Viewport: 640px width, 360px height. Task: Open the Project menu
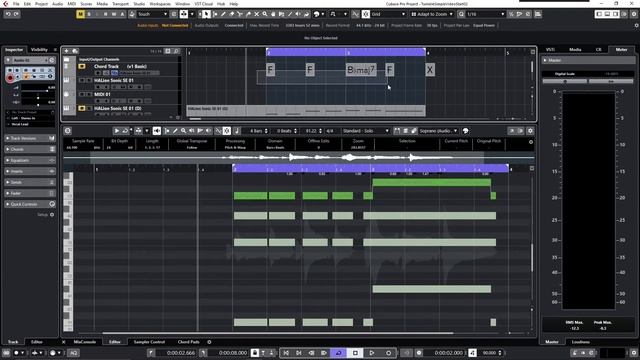click(41, 4)
